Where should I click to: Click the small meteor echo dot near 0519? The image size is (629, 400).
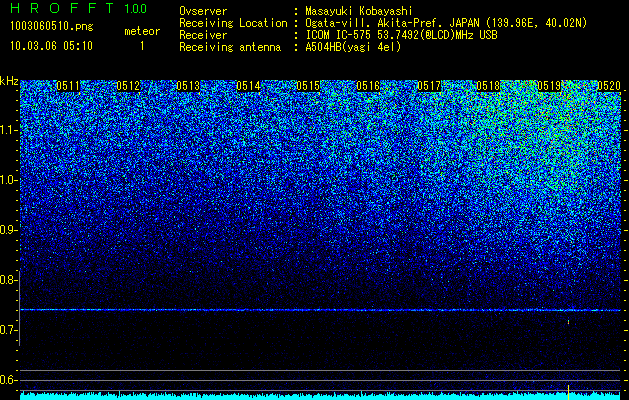point(568,321)
